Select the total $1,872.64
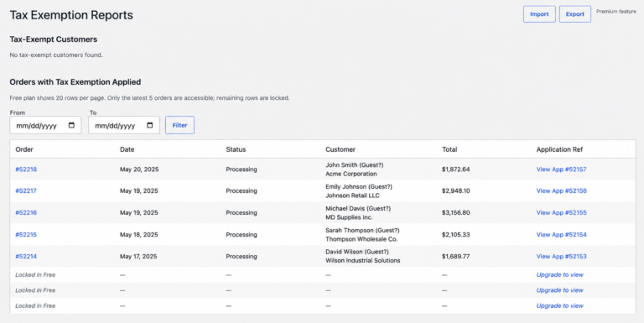This screenshot has height=323, width=644. [x=456, y=169]
